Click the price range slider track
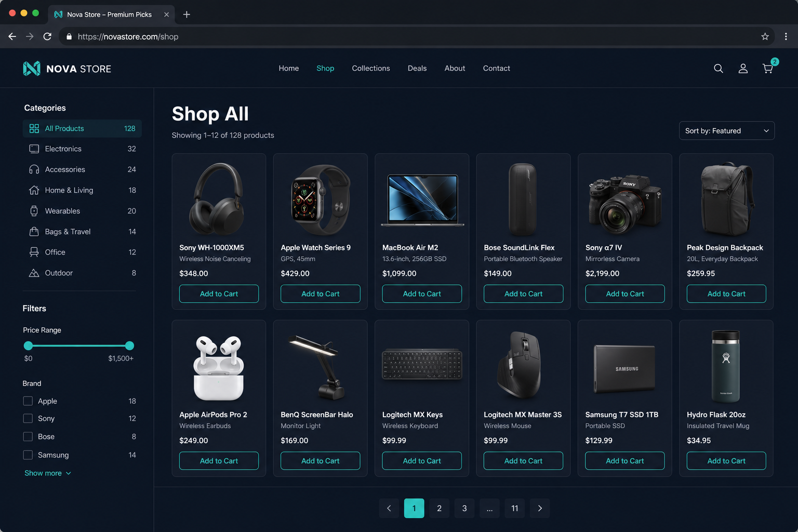Image resolution: width=798 pixels, height=532 pixels. click(79, 345)
